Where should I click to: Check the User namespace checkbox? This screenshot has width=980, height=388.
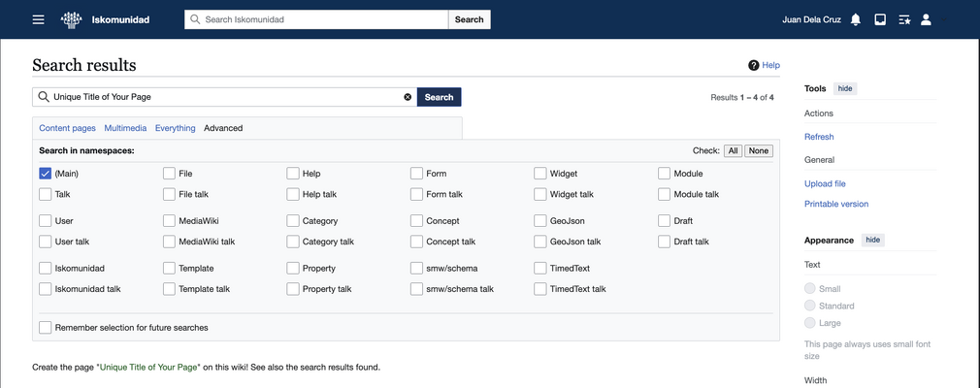click(x=45, y=220)
